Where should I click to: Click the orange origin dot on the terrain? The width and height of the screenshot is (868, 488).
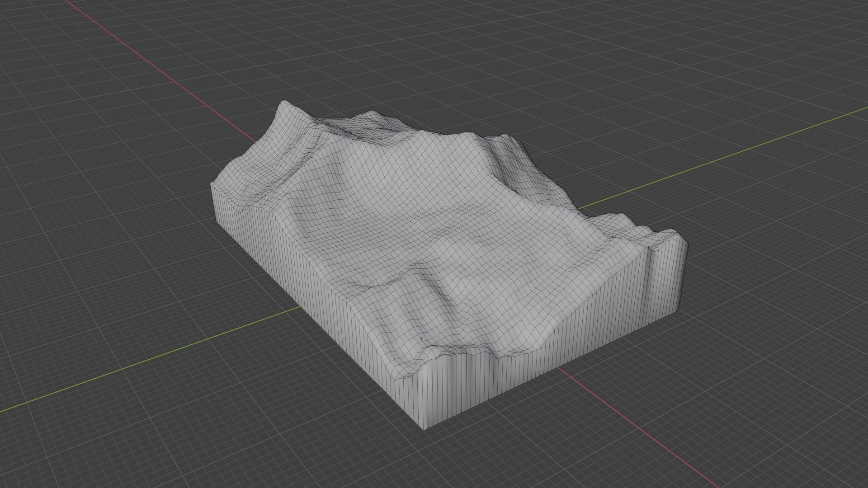(422, 338)
